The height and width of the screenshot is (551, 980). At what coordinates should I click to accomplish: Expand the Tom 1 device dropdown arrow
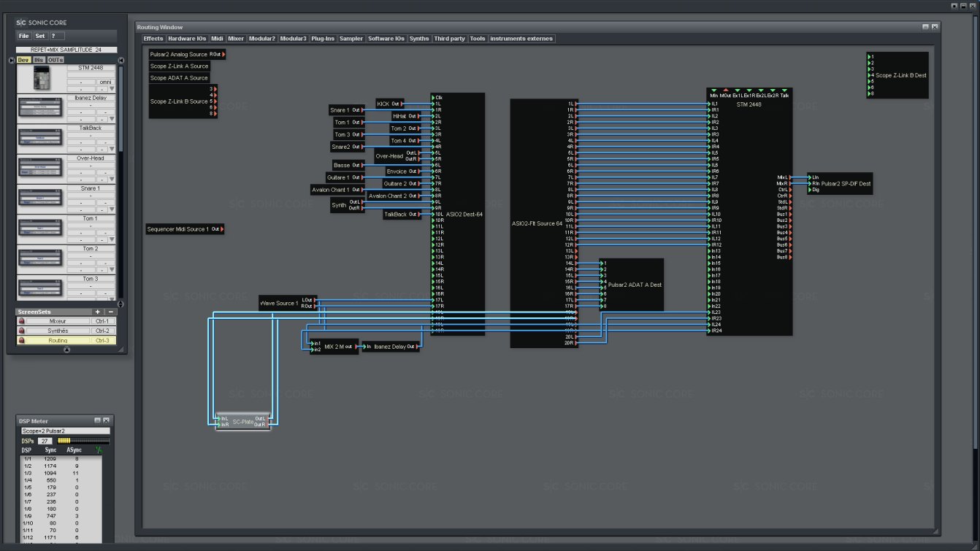112,239
